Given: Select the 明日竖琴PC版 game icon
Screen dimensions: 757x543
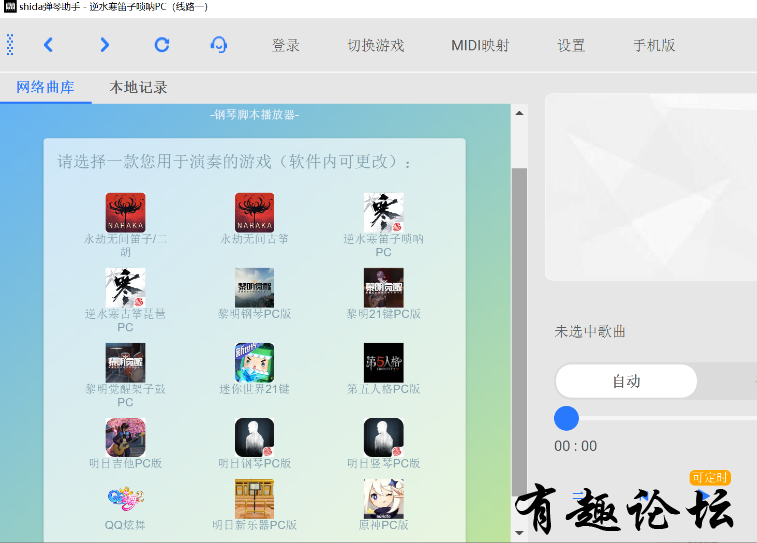Looking at the screenshot, I should point(383,437).
